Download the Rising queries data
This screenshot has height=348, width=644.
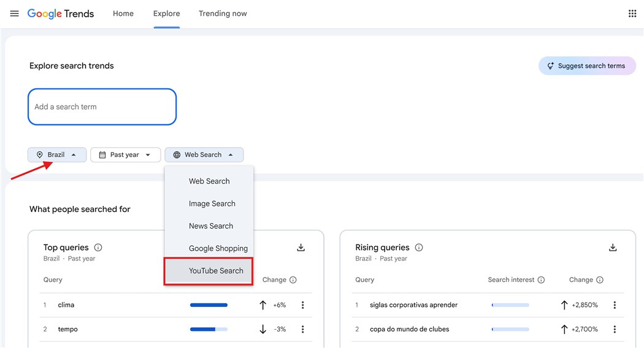point(613,248)
